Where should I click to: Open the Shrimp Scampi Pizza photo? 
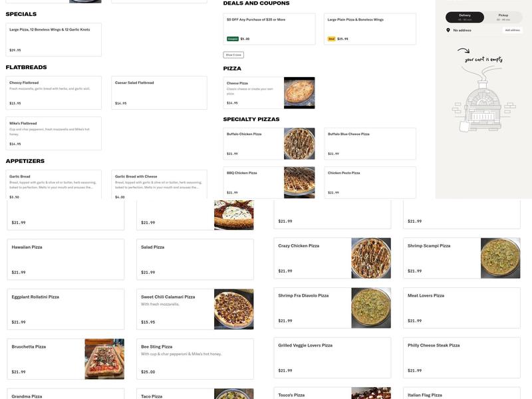point(500,258)
